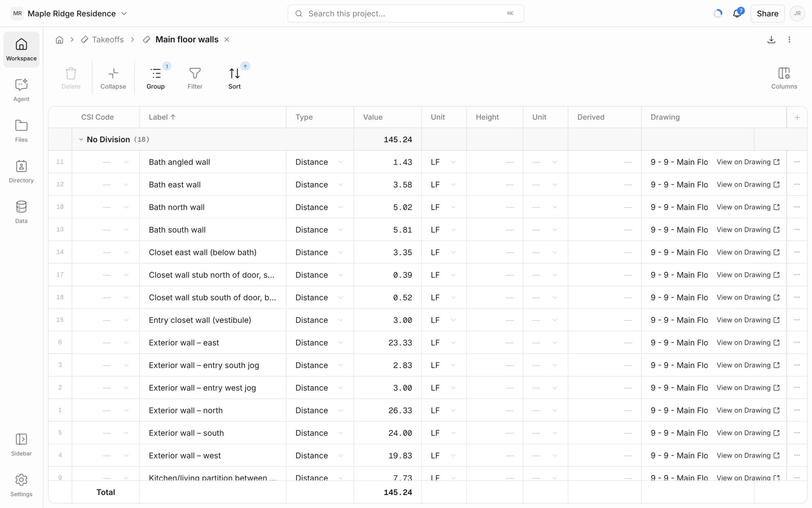The image size is (812, 508).
Task: Collapse the No Division group
Action: pyautogui.click(x=81, y=139)
